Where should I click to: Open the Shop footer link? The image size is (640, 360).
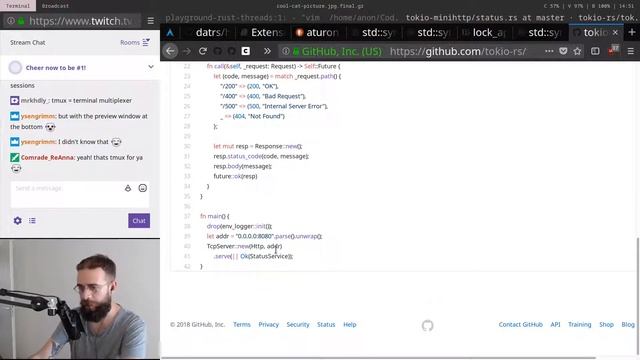(x=606, y=324)
